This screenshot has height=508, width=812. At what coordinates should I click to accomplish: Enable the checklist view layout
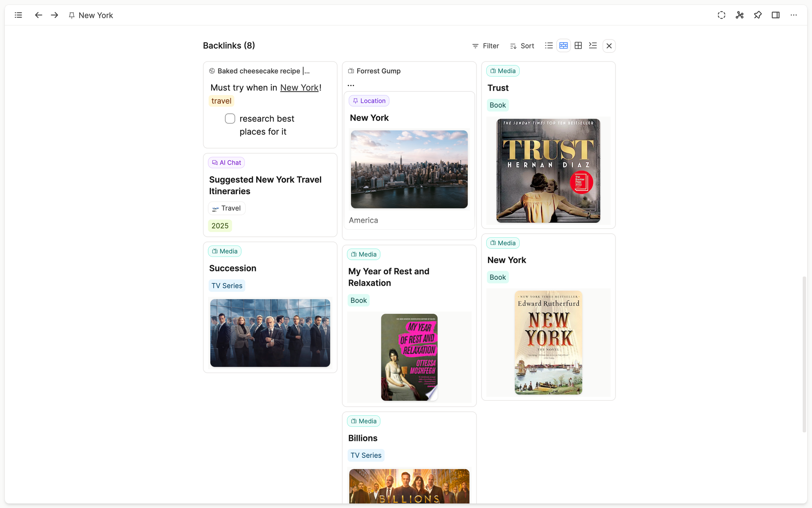[x=593, y=46]
